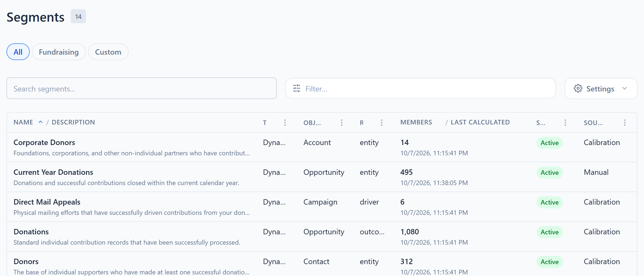Click the 1,080 members value

click(410, 232)
